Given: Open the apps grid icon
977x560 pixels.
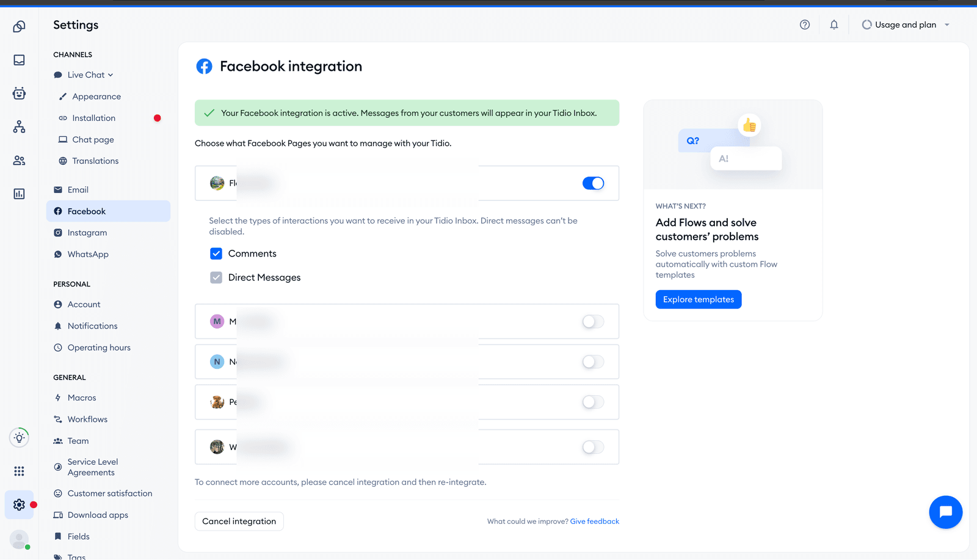Looking at the screenshot, I should (x=20, y=471).
